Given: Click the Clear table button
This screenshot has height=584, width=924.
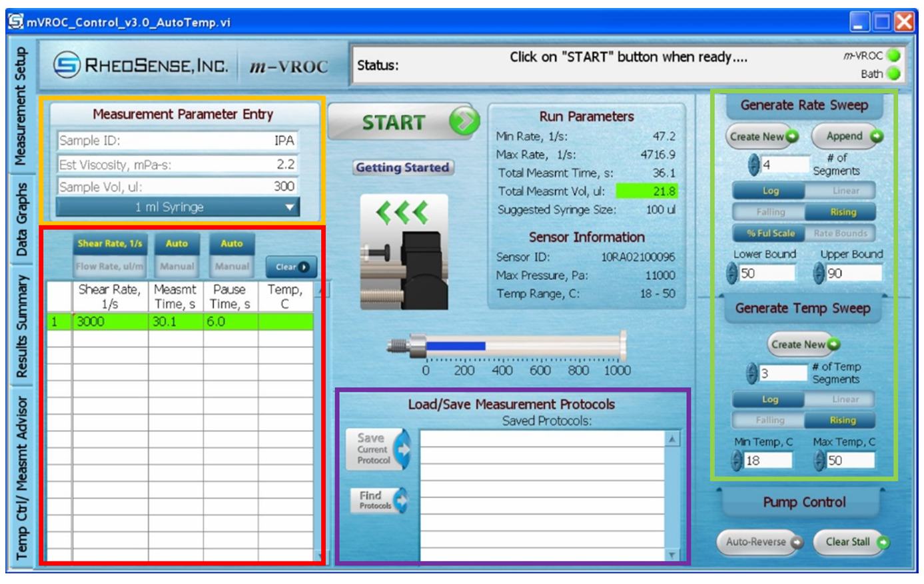Looking at the screenshot, I should (290, 266).
